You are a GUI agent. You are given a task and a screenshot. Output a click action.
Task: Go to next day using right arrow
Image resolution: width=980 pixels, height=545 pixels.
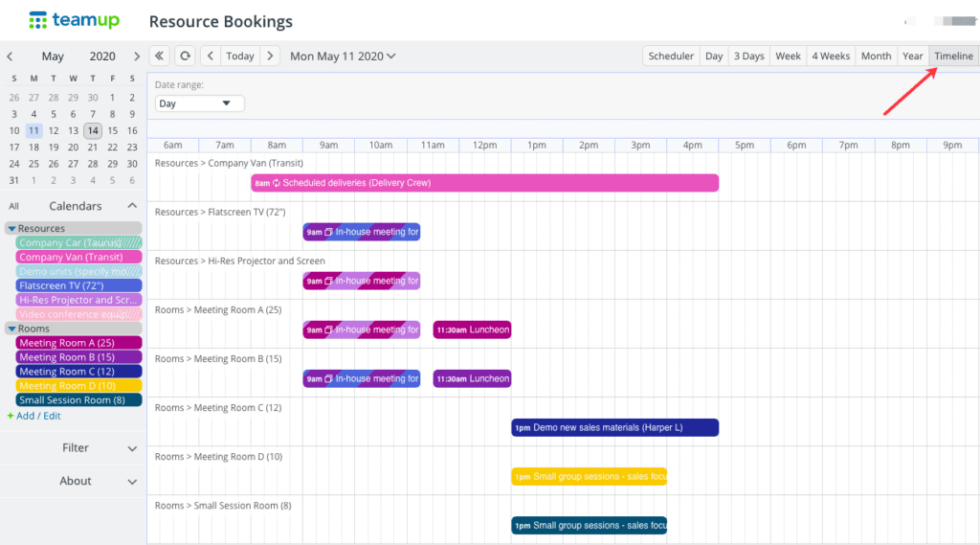[270, 56]
